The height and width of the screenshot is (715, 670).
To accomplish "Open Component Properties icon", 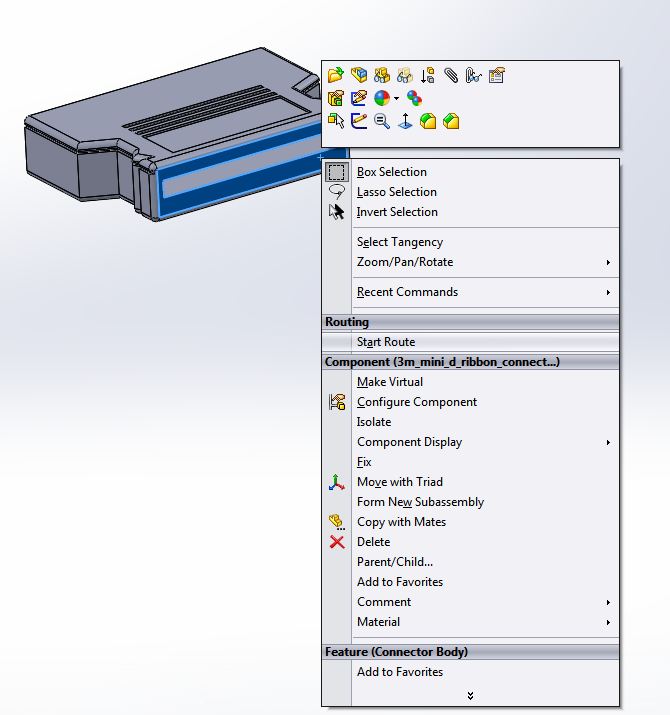I will pyautogui.click(x=496, y=75).
